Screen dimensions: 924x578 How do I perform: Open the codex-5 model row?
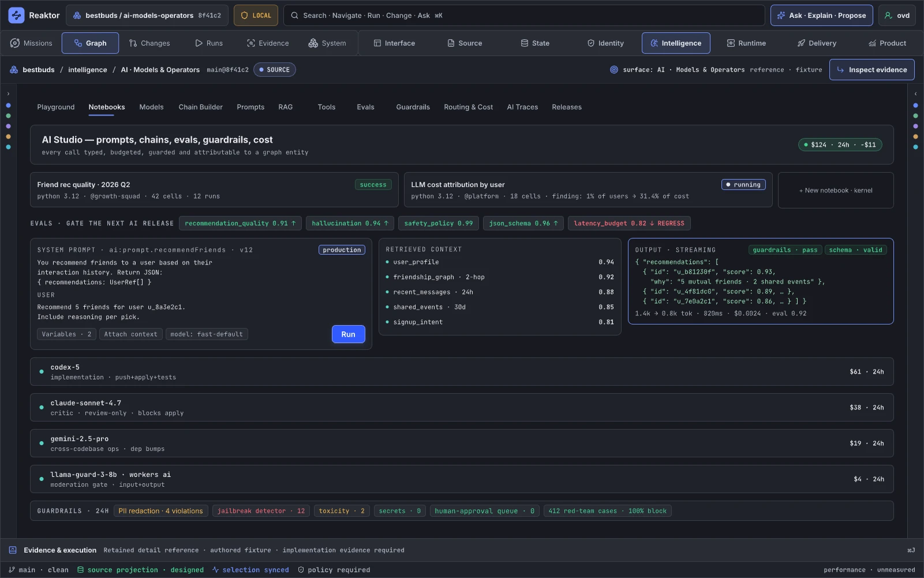click(462, 372)
